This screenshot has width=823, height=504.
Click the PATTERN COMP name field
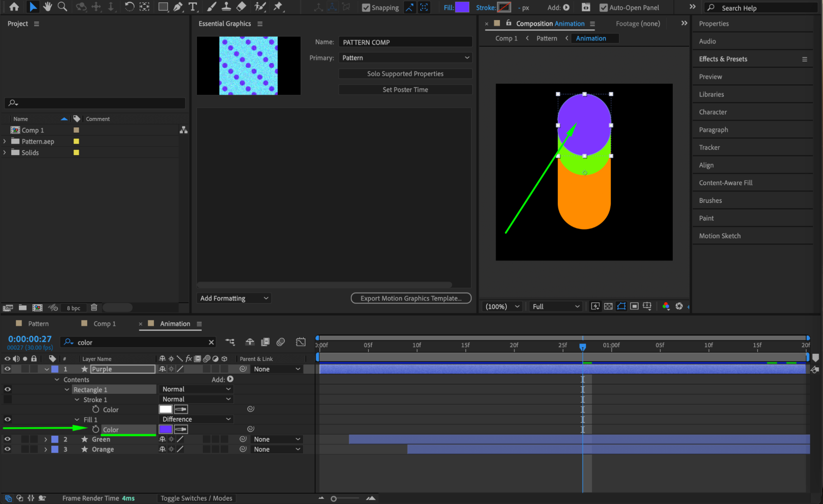405,42
